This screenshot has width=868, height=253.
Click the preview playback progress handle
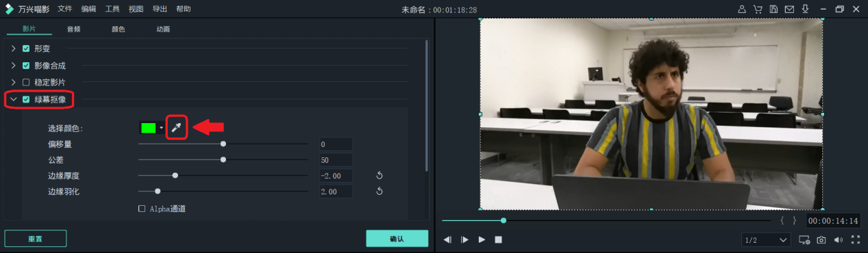click(504, 220)
